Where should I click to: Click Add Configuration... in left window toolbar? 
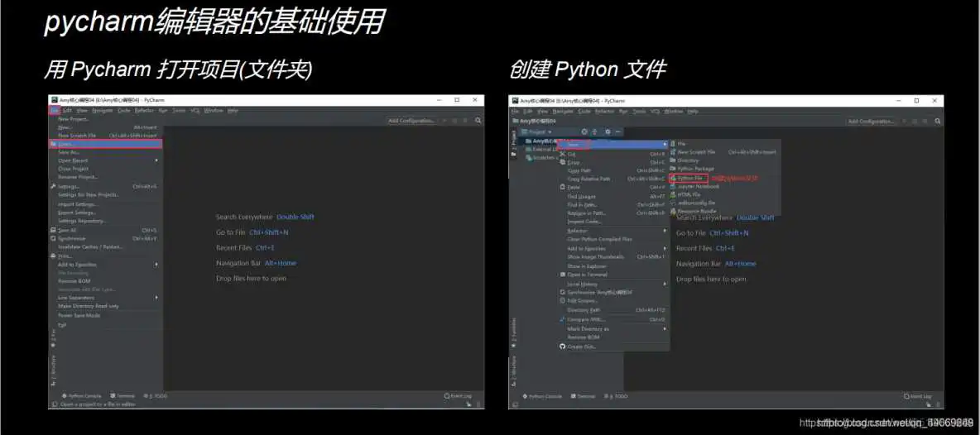click(411, 121)
